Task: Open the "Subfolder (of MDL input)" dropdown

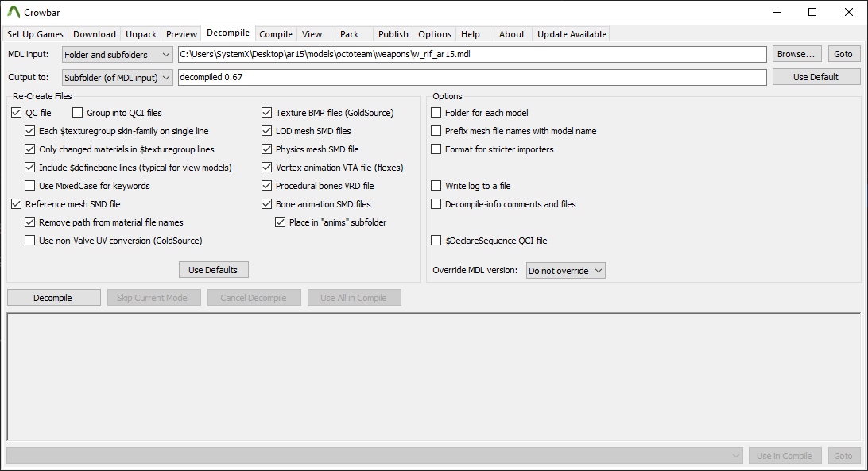Action: tap(165, 77)
